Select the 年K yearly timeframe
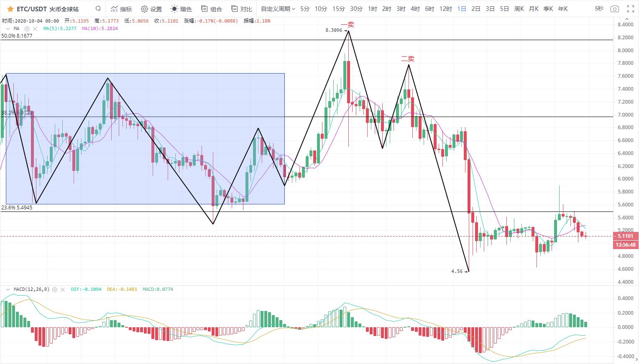 coord(563,9)
